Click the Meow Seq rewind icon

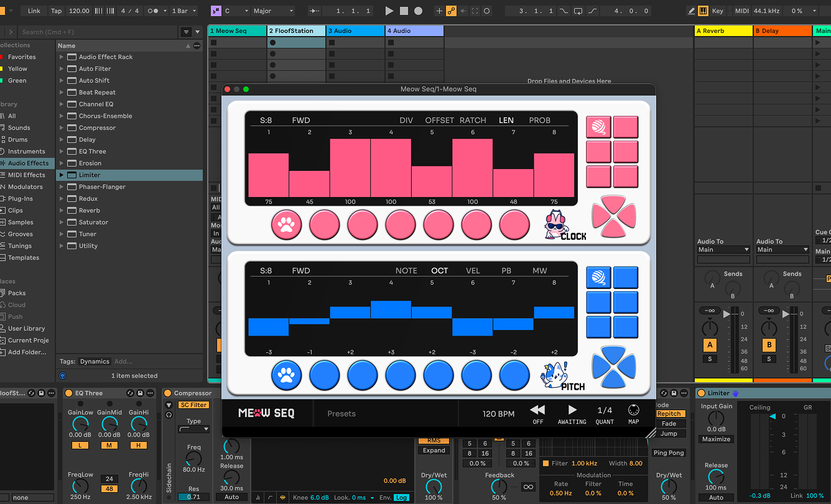click(x=537, y=410)
